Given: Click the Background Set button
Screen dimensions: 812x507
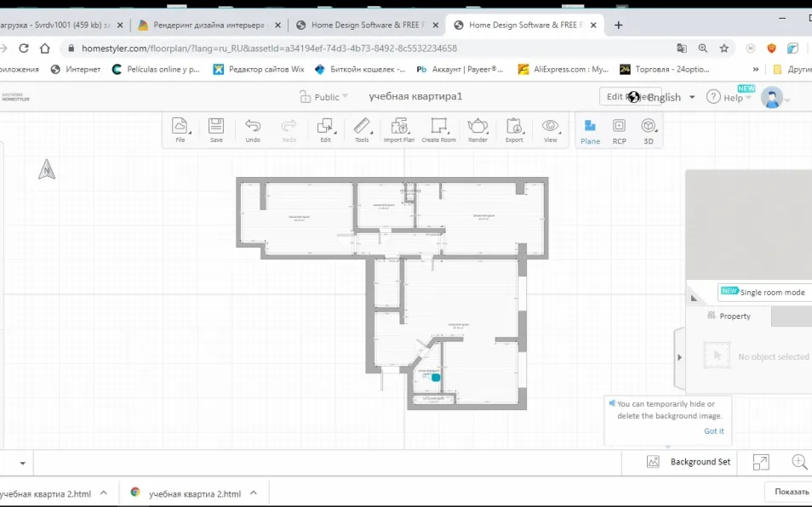Looking at the screenshot, I should 689,462.
